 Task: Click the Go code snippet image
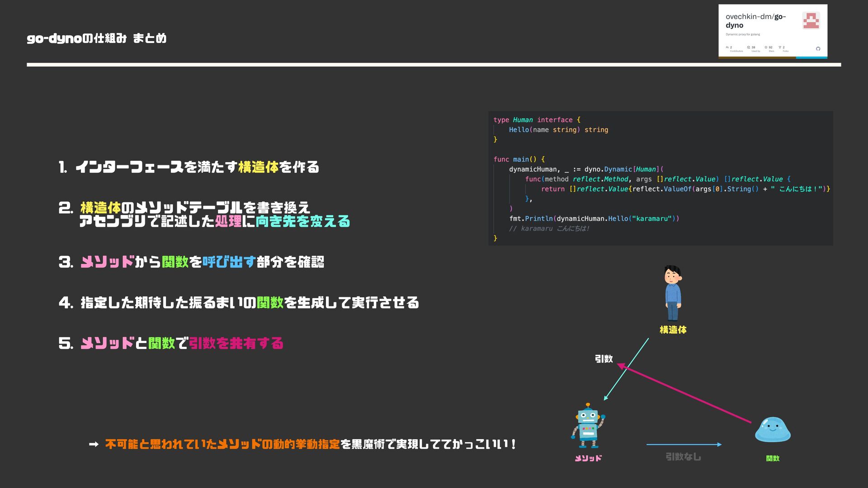point(660,178)
